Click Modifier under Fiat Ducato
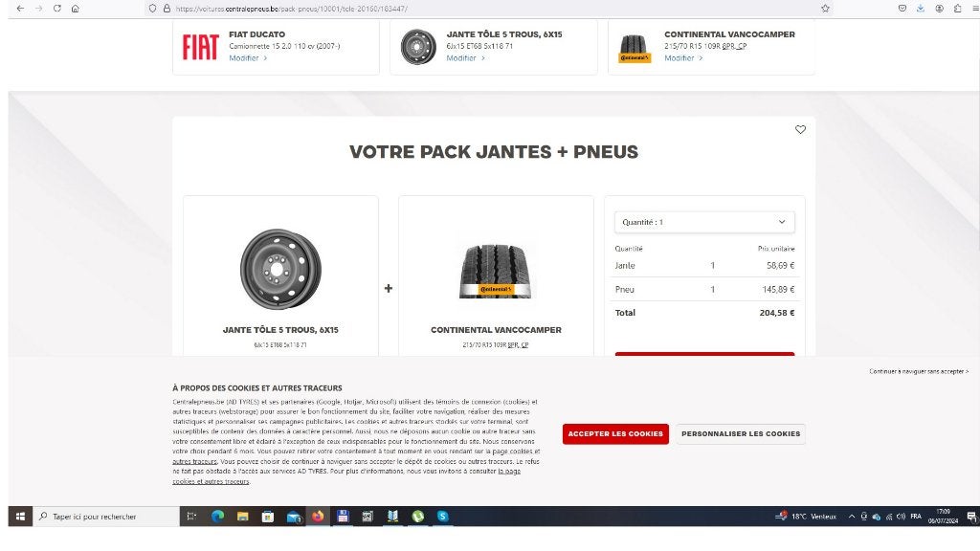 point(248,58)
